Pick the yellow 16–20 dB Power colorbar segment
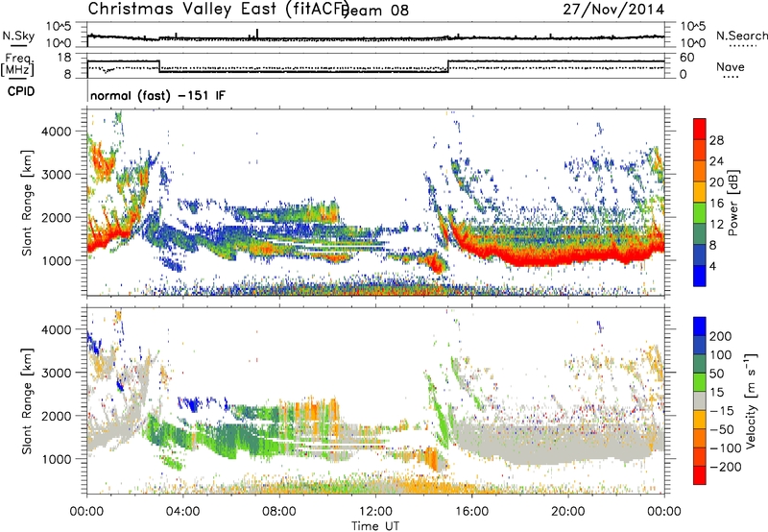Viewport: 768px width, 532px height. [700, 192]
